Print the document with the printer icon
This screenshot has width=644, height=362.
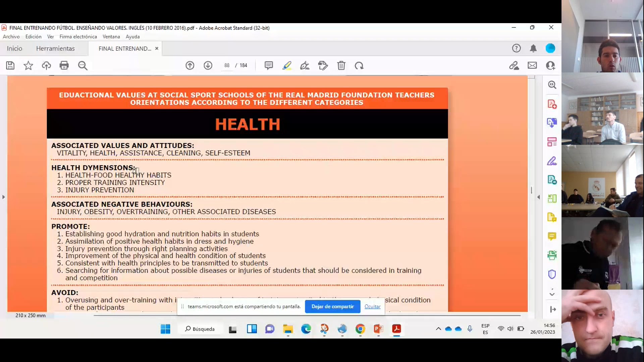coord(64,65)
